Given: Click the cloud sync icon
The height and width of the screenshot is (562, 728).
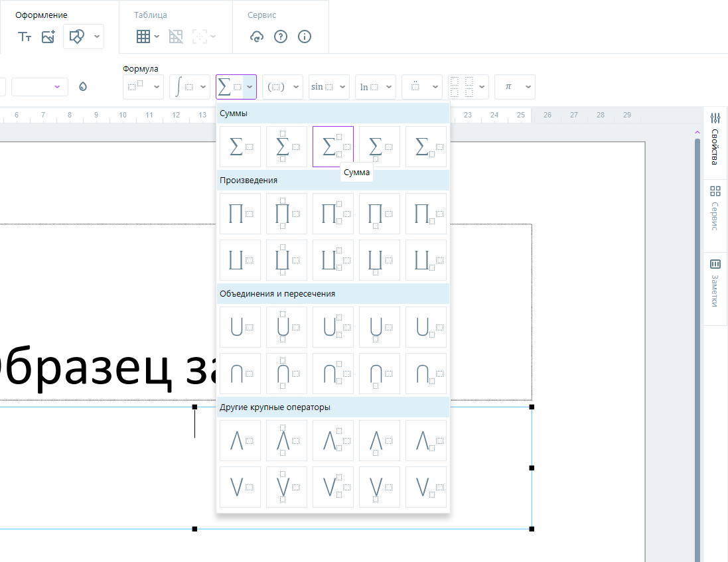Looking at the screenshot, I should [257, 37].
